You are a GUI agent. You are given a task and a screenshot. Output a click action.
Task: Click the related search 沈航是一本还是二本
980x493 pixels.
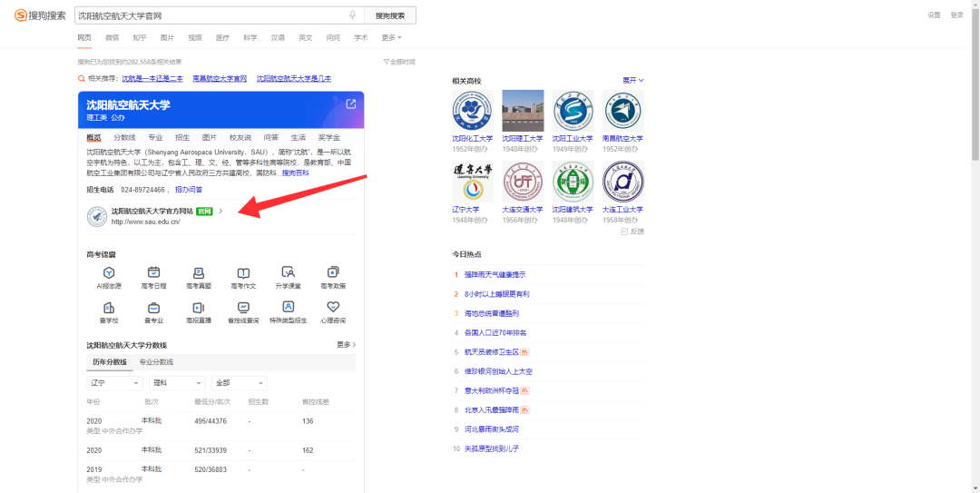(x=152, y=79)
